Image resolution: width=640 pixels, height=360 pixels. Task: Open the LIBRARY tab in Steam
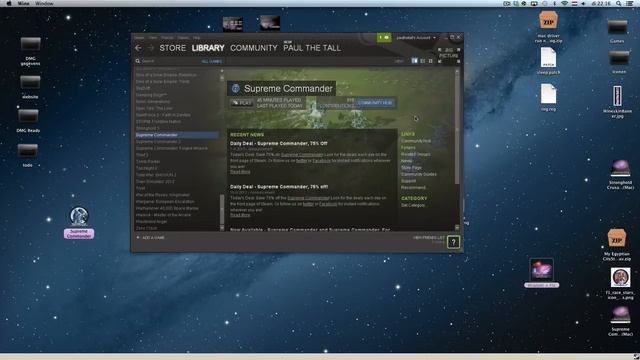(x=208, y=48)
